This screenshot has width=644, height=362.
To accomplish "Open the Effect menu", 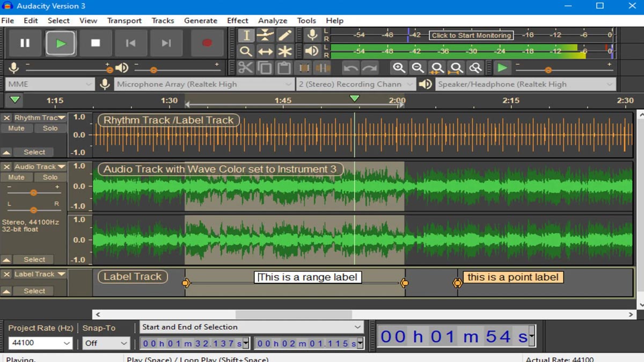I will (237, 20).
